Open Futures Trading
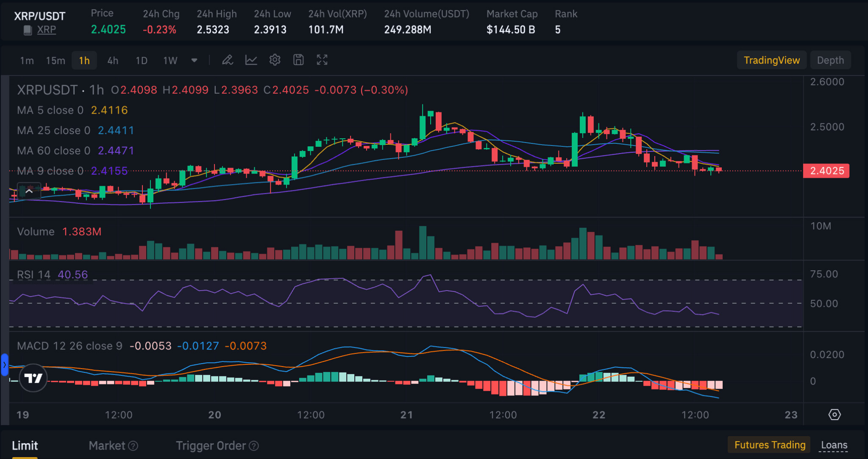The width and height of the screenshot is (868, 459). 769,445
